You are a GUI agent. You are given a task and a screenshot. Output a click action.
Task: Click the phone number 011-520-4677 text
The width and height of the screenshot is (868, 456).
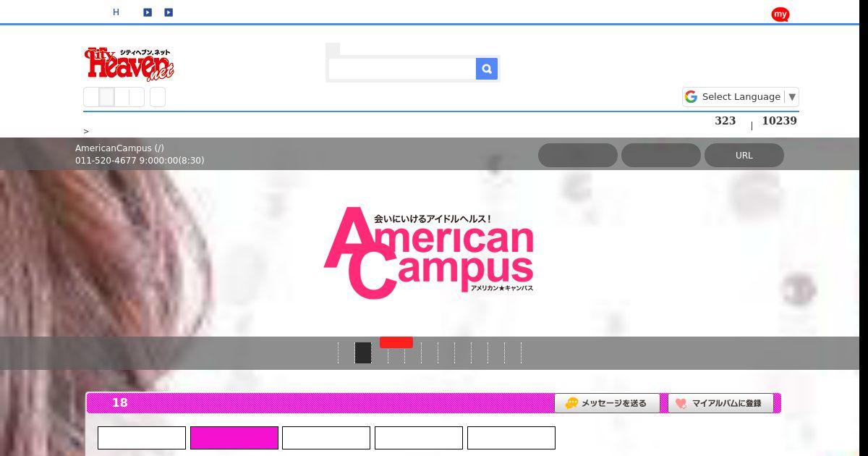106,161
